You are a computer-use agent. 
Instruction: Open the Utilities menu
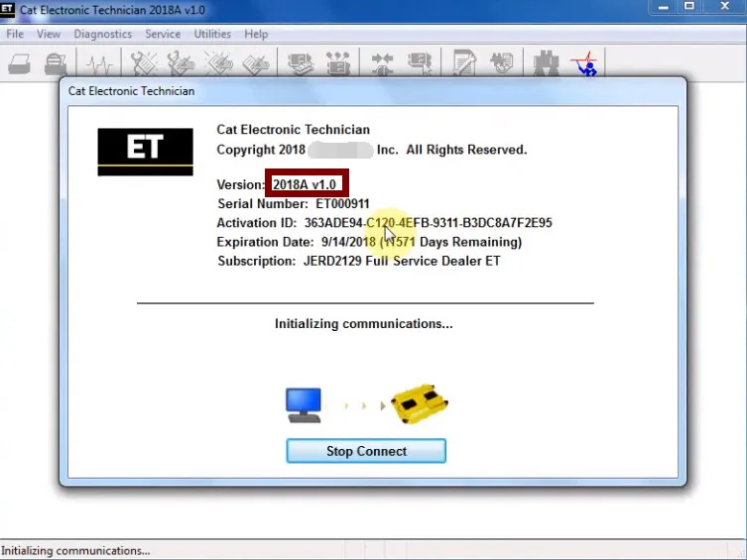[212, 35]
